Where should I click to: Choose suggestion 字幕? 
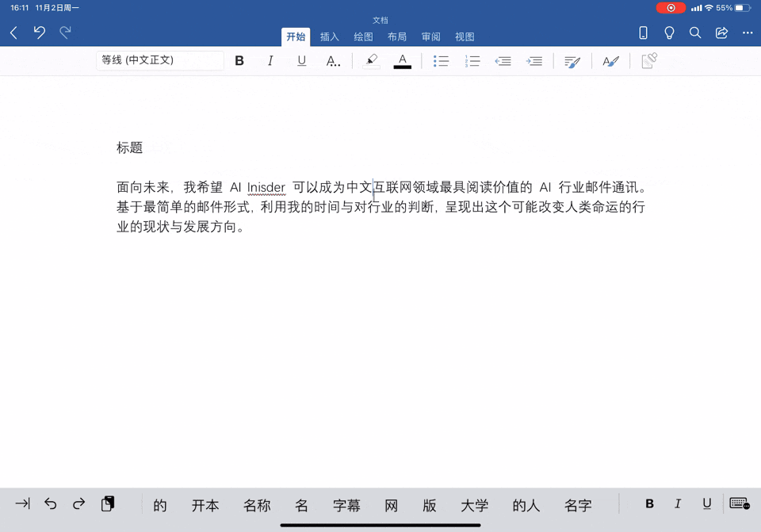[x=346, y=506]
